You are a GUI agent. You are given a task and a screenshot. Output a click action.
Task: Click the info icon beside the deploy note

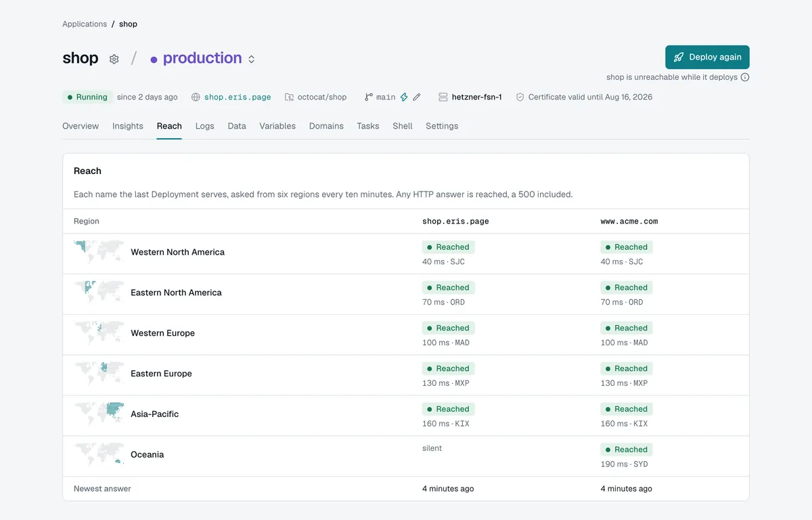point(745,77)
